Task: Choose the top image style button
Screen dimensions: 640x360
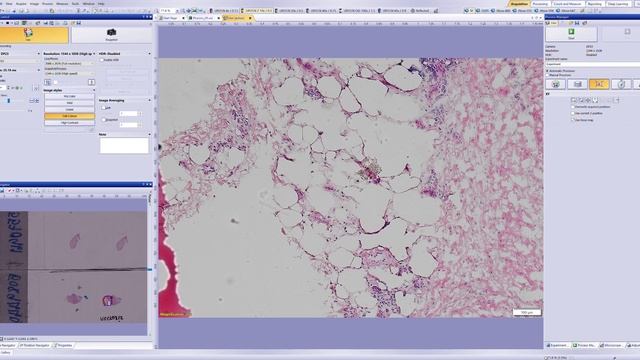Action: 69,96
